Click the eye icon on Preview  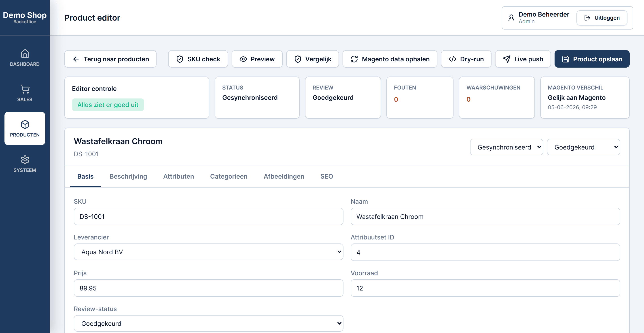point(243,59)
